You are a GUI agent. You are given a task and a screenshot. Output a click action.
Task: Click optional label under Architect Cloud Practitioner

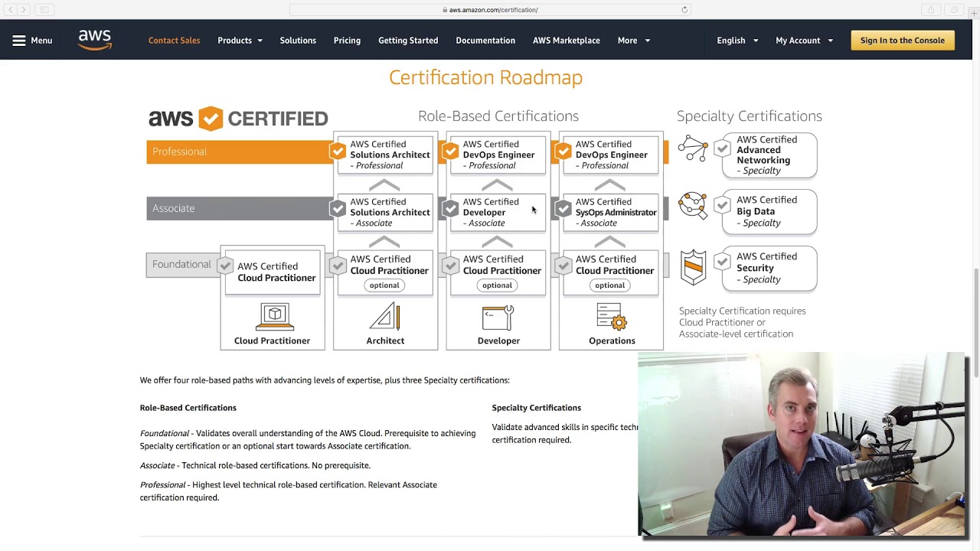[384, 285]
